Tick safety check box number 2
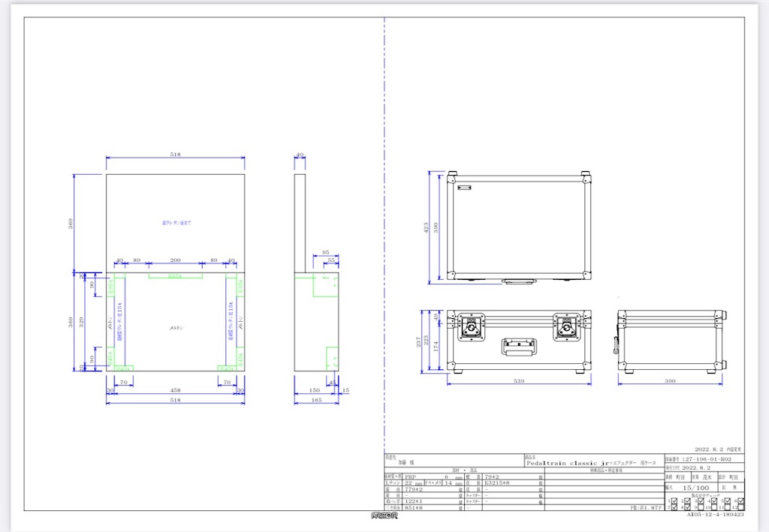This screenshot has width=769, height=532. point(687,500)
